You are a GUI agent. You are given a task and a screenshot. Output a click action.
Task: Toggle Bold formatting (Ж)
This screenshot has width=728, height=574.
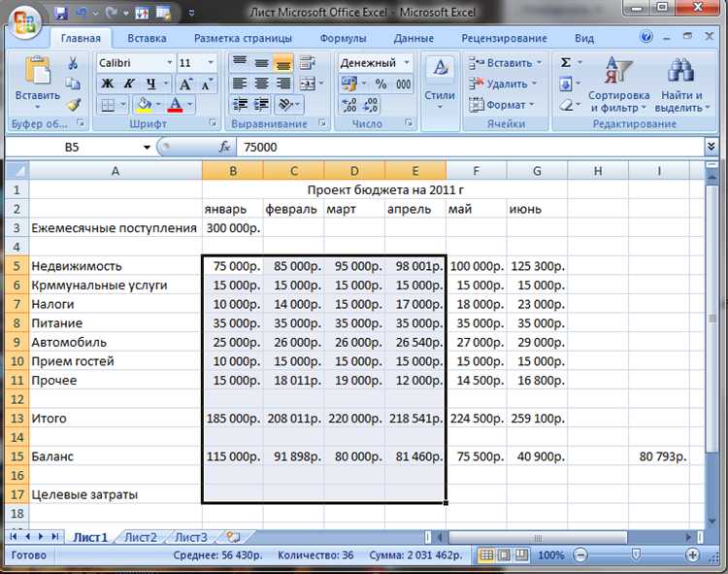point(108,84)
